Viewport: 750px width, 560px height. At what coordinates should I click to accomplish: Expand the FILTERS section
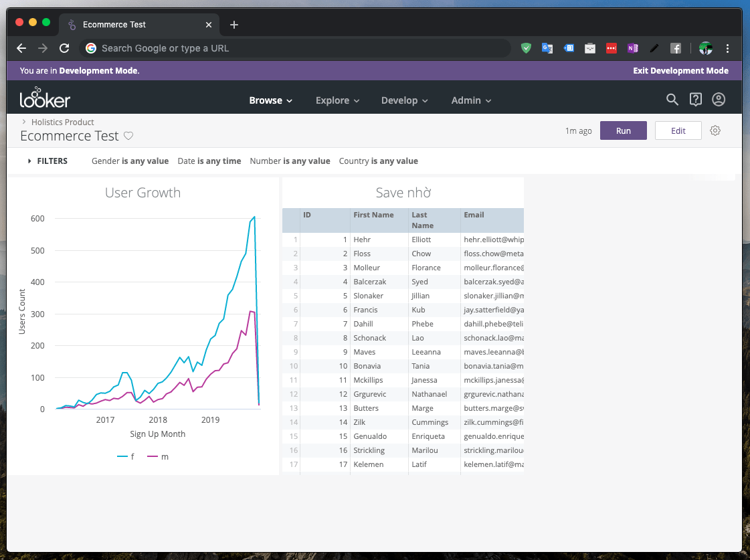pyautogui.click(x=48, y=161)
